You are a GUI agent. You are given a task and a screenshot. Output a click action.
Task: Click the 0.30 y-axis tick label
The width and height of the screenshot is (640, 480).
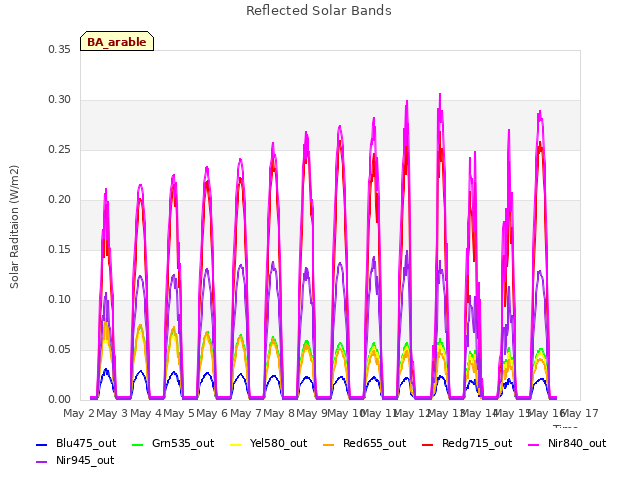coord(60,100)
